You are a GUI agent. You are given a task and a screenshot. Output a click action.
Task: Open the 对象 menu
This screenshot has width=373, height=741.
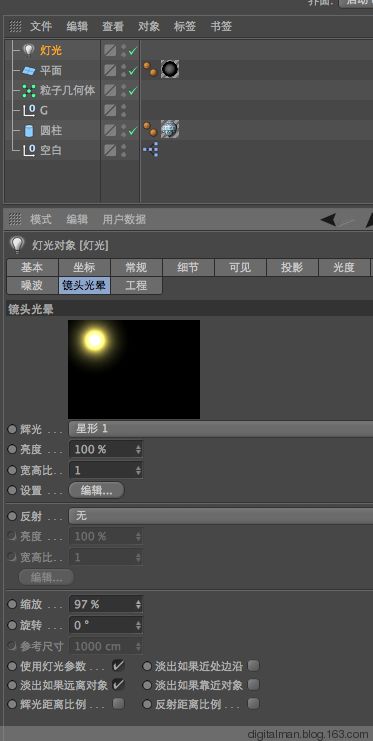pyautogui.click(x=148, y=26)
